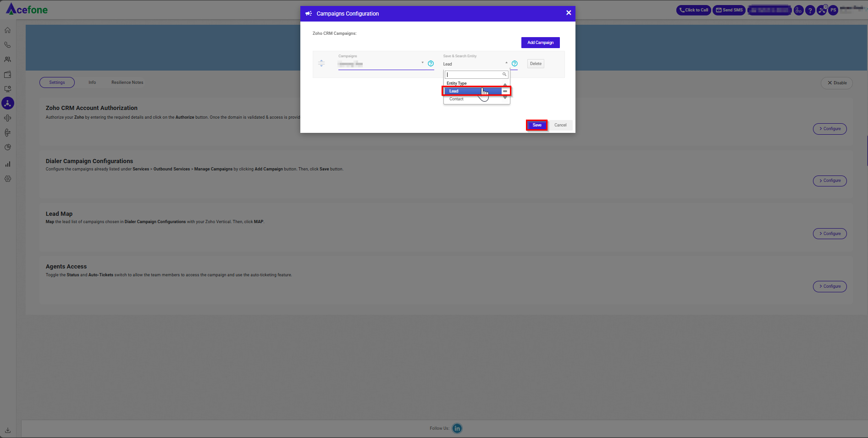Click the Send SMS button
This screenshot has width=868, height=438.
[x=729, y=10]
